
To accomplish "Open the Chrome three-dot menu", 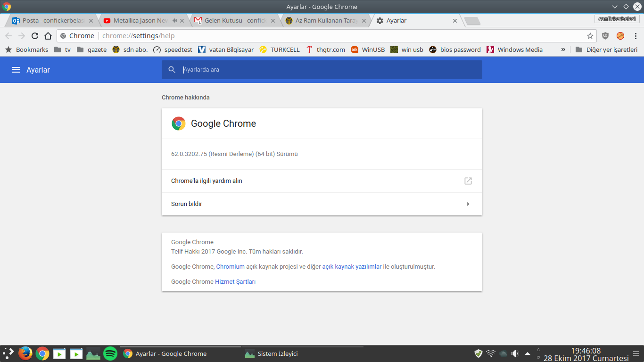I will pos(636,36).
